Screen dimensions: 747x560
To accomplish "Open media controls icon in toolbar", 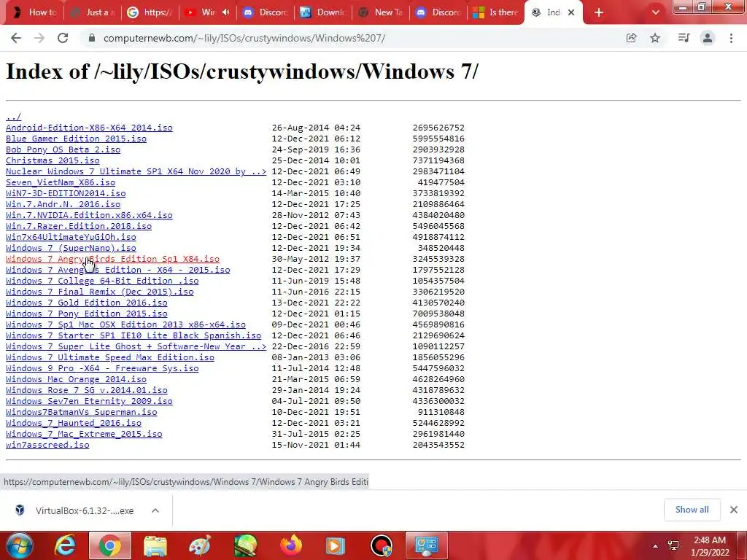I will [x=684, y=38].
